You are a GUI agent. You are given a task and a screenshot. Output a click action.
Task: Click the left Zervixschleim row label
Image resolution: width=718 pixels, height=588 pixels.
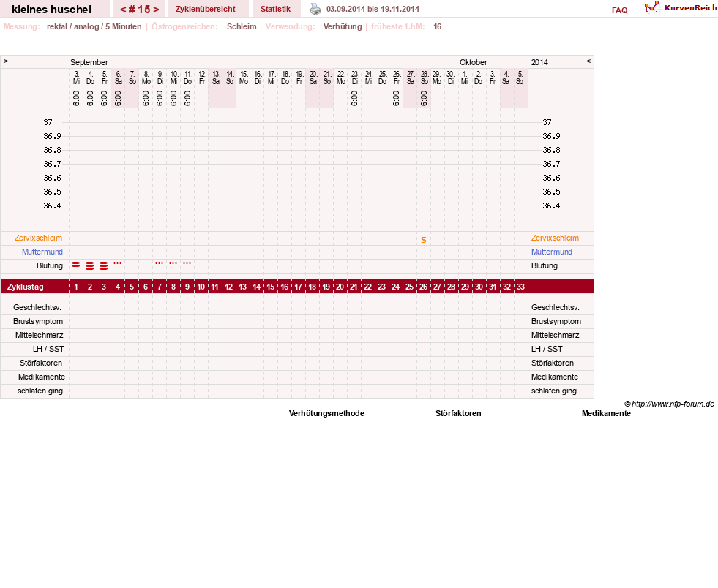click(x=39, y=238)
